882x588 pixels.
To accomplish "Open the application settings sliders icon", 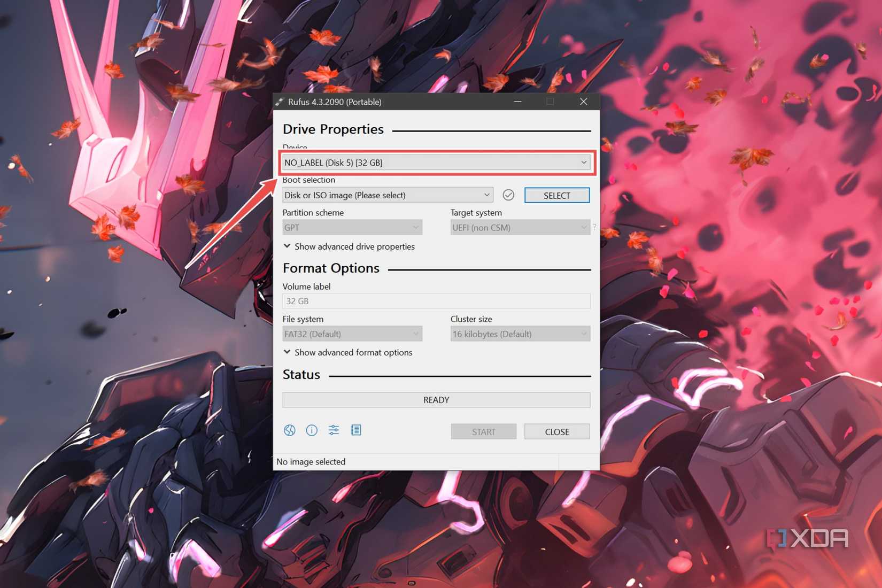I will click(x=334, y=430).
